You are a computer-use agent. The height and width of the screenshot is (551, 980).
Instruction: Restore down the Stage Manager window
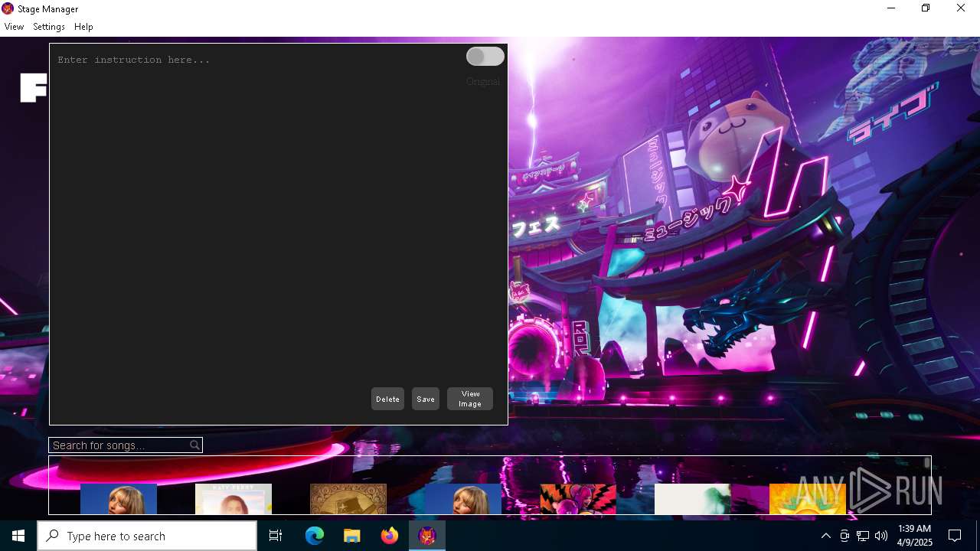point(926,8)
